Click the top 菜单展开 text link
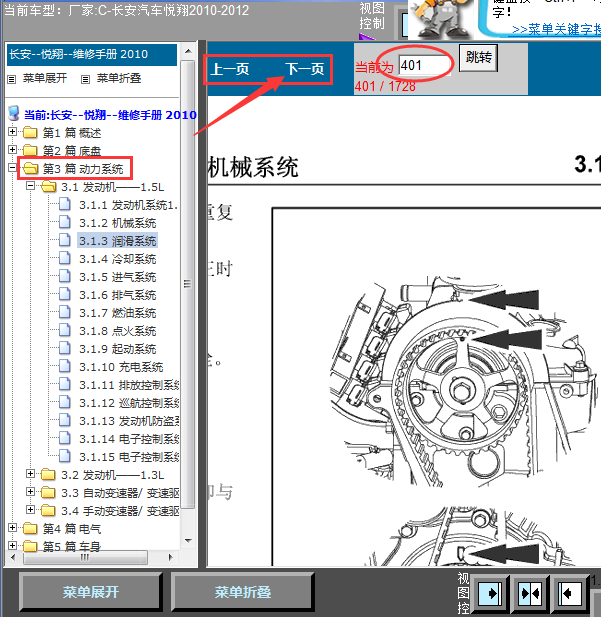601x617 pixels. tap(45, 78)
